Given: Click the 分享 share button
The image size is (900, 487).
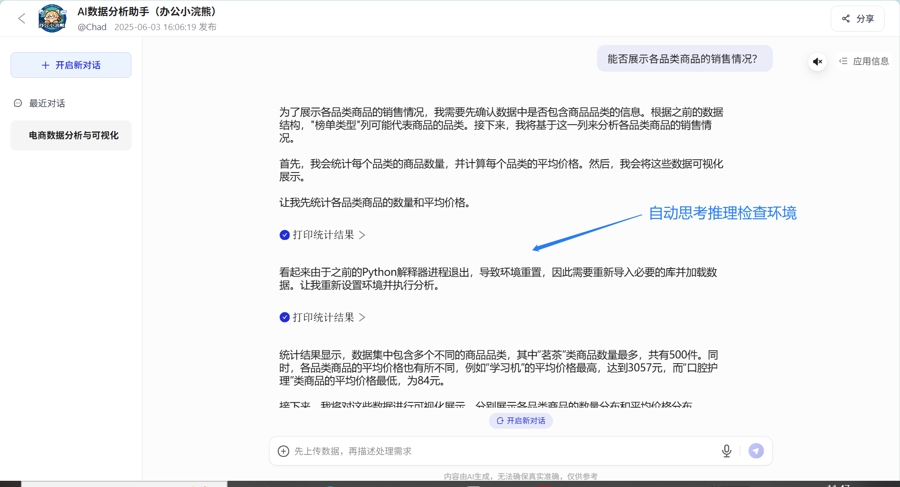Looking at the screenshot, I should [x=857, y=18].
